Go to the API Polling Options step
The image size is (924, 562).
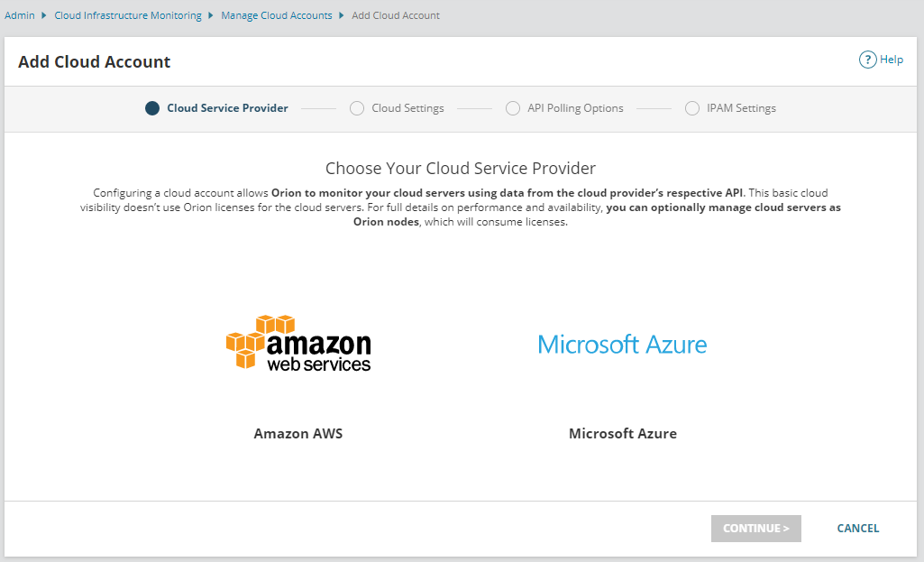click(575, 108)
